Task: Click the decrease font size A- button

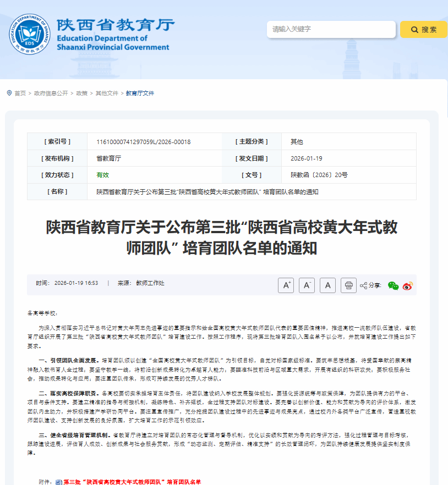Action: coord(307,285)
